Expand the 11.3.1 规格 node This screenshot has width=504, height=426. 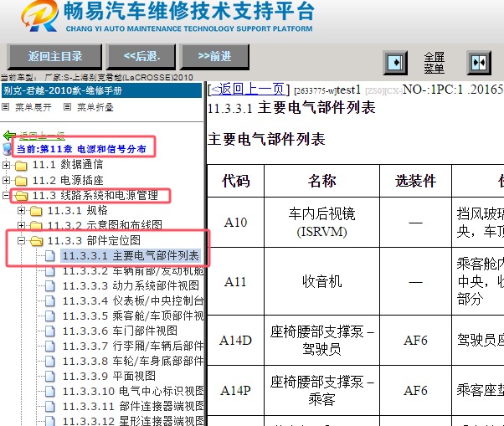[21, 210]
